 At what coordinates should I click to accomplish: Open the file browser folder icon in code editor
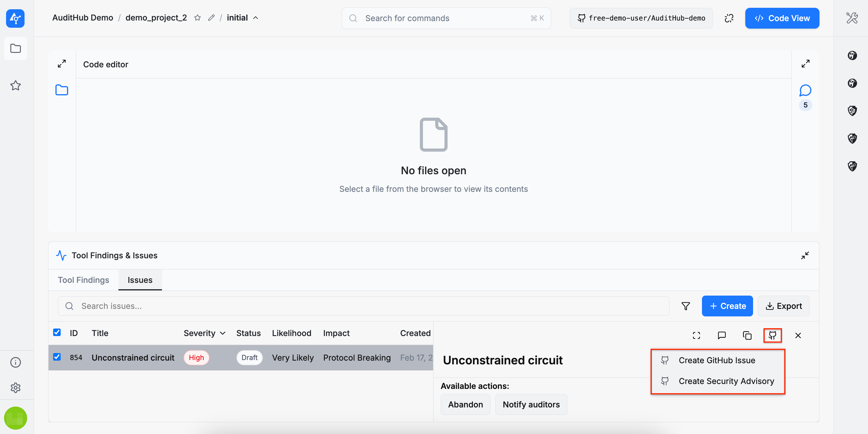[x=62, y=90]
